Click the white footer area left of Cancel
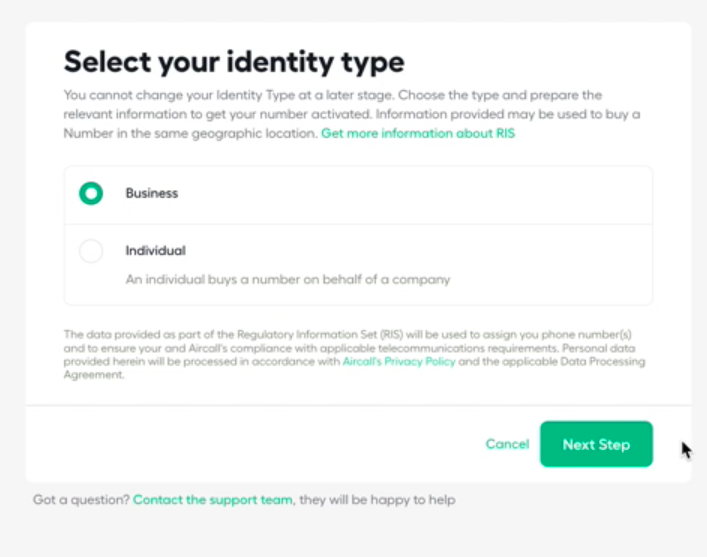 pos(252,444)
